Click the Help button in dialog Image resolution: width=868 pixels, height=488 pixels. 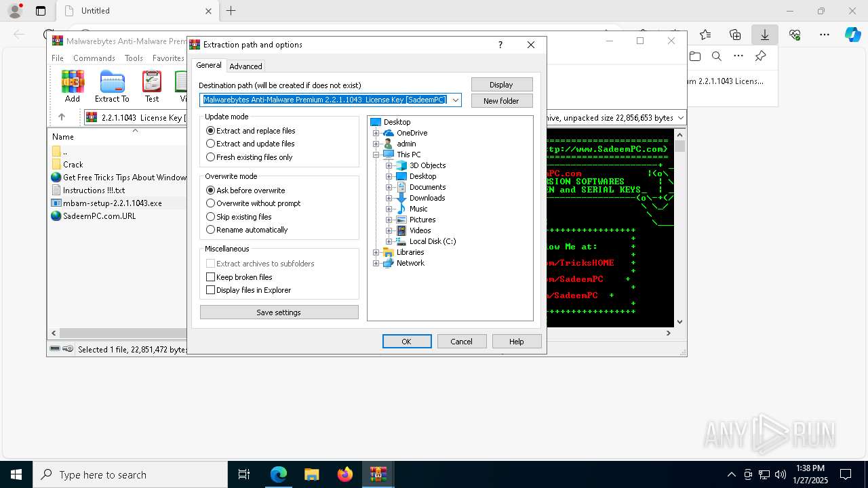coord(517,342)
